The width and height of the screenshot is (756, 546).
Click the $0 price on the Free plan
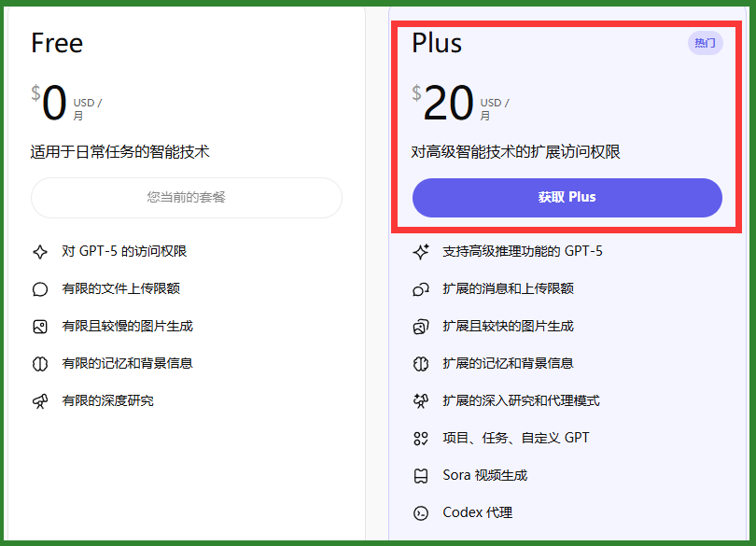tap(49, 103)
